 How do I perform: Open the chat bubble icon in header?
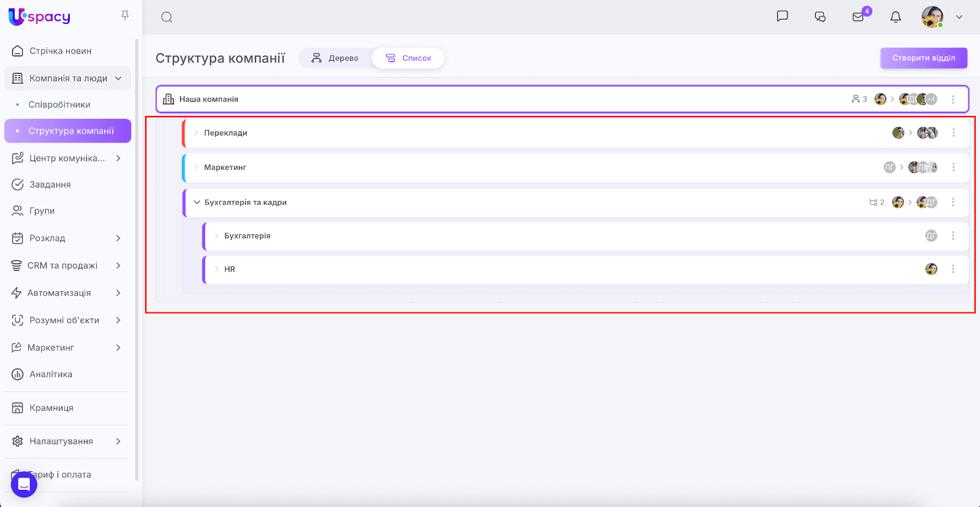(x=782, y=17)
